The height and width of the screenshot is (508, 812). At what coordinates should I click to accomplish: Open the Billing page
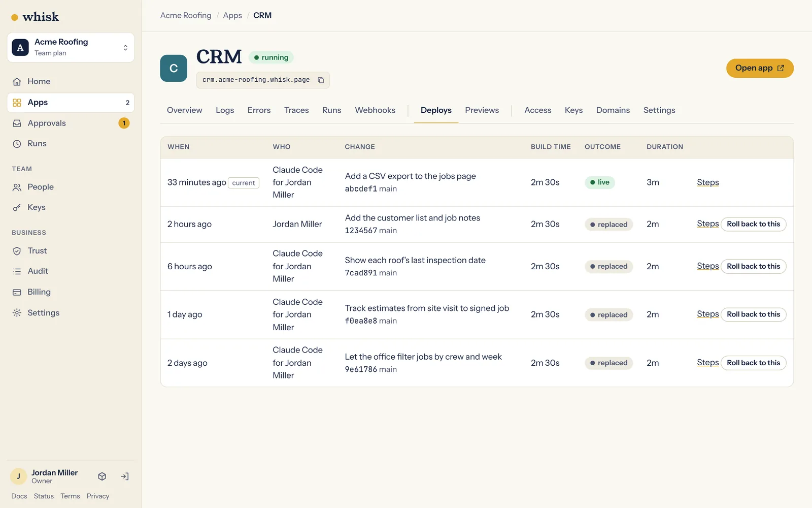(71, 292)
